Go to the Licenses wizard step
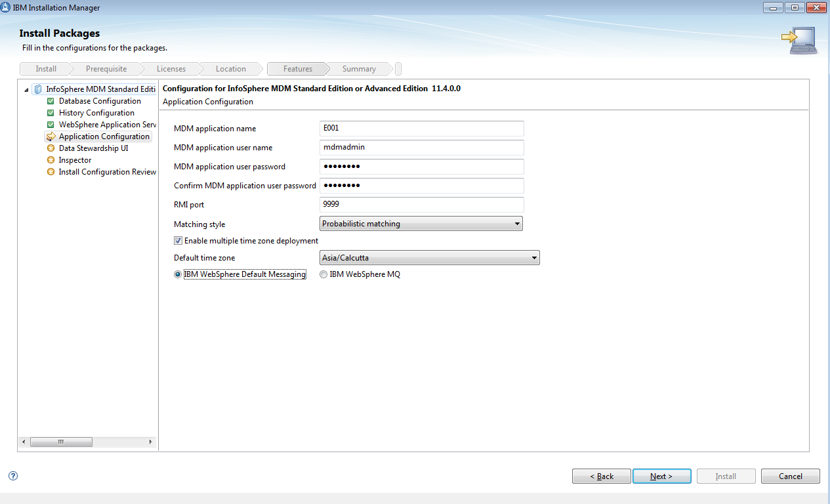Screen dimensions: 830x504 171,69
